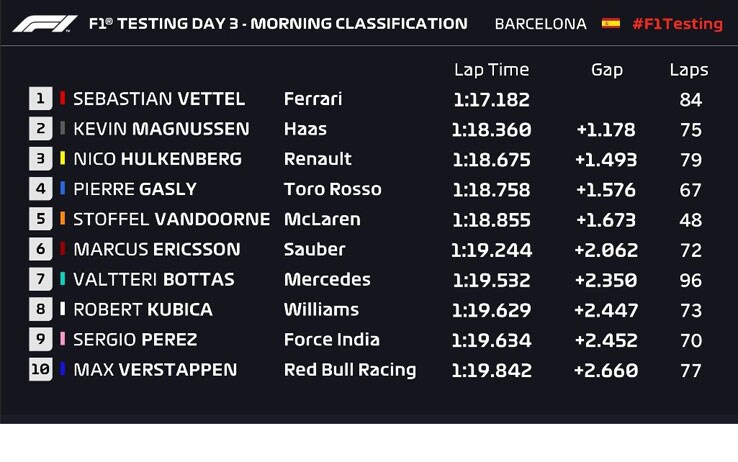Viewport: 738px width, 462px height.
Task: Click the Spanish flag icon
Action: [x=610, y=24]
